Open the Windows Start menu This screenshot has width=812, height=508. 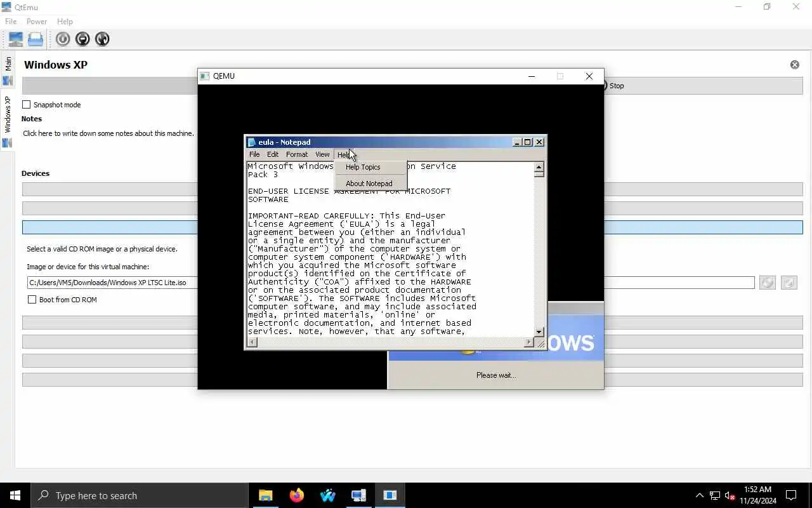click(15, 495)
